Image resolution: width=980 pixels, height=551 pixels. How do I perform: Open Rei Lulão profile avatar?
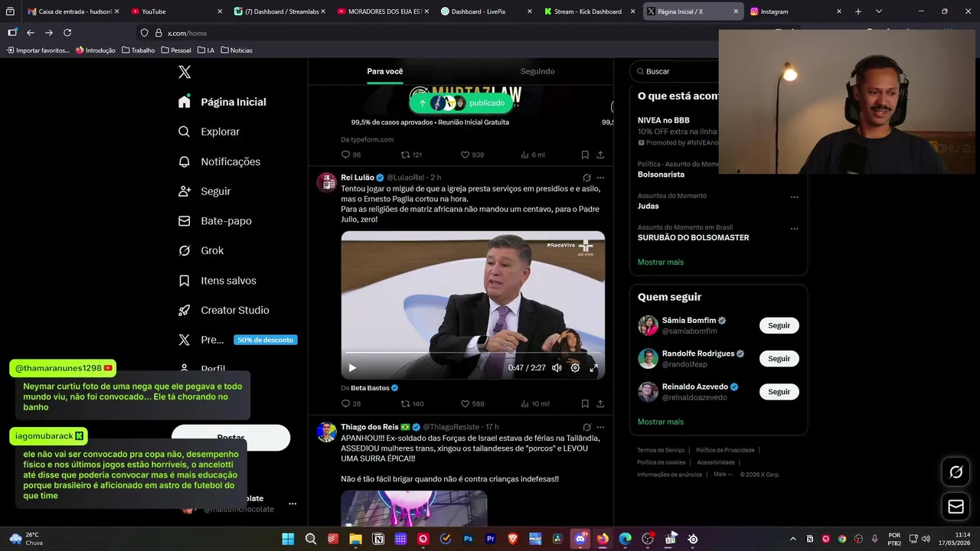point(327,182)
